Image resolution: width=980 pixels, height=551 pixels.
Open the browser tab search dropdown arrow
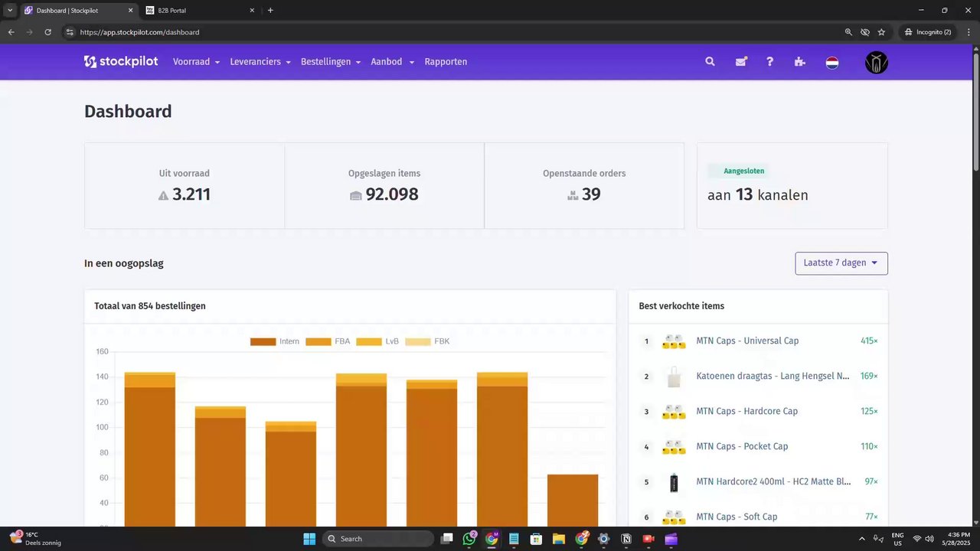click(x=10, y=11)
